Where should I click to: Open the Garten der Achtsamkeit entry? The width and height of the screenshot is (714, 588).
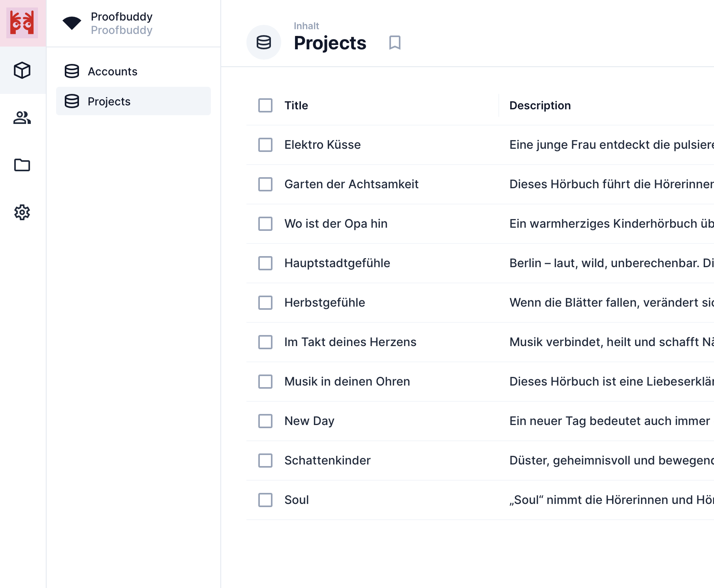351,184
